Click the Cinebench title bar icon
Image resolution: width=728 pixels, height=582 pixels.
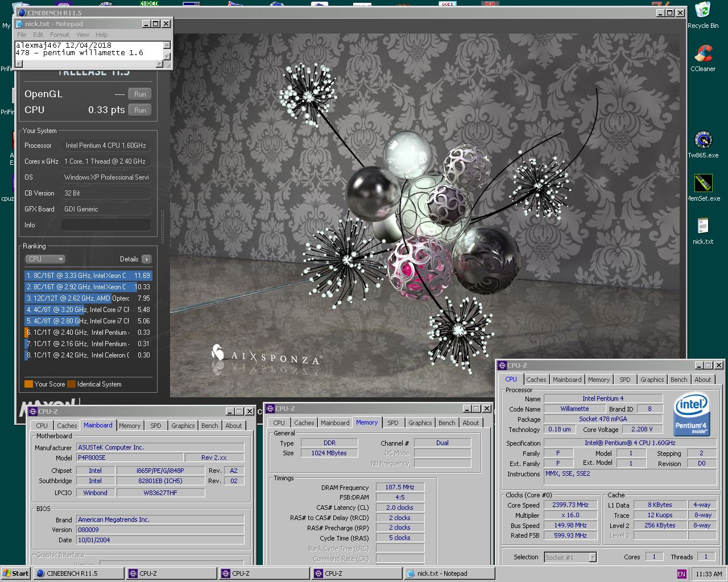click(x=22, y=13)
